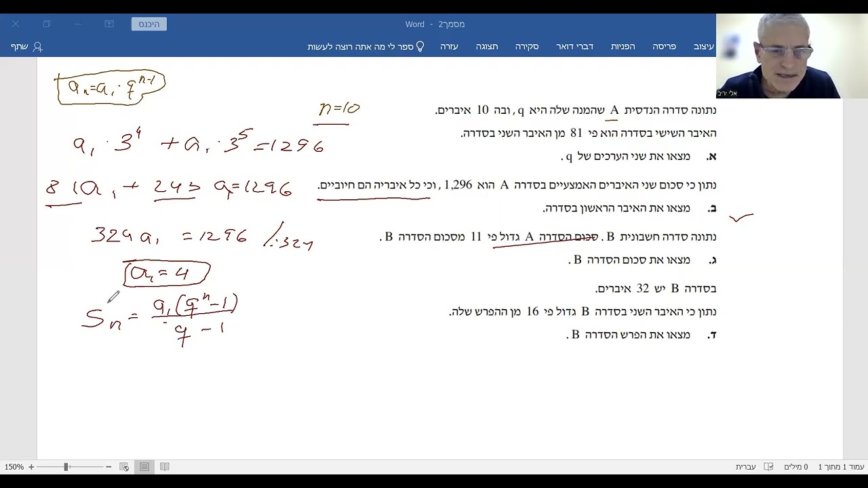868x488 pixels.
Task: Open the פריסה (Layout) ribbon tab
Action: pos(664,46)
